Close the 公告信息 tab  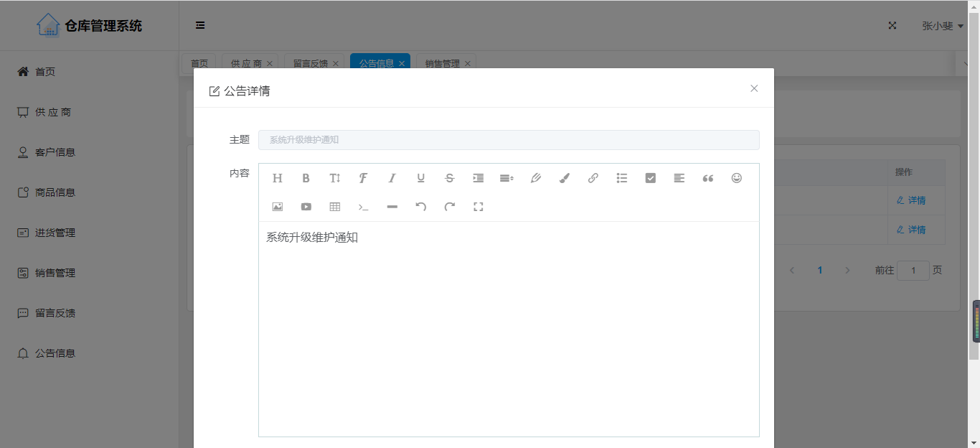pos(402,63)
